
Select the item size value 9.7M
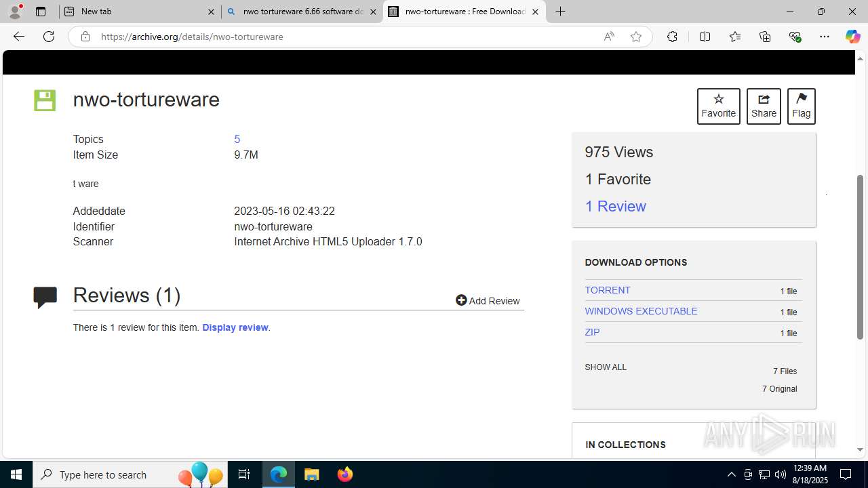[246, 155]
